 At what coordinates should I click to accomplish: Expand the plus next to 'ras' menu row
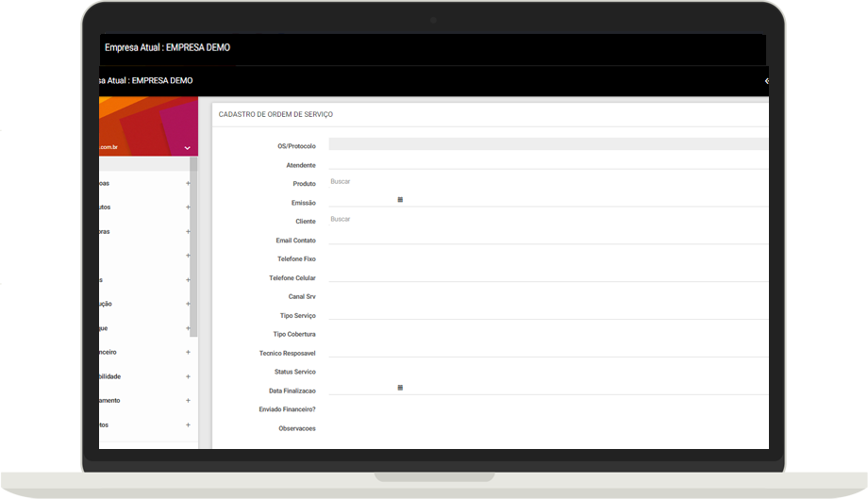[188, 231]
